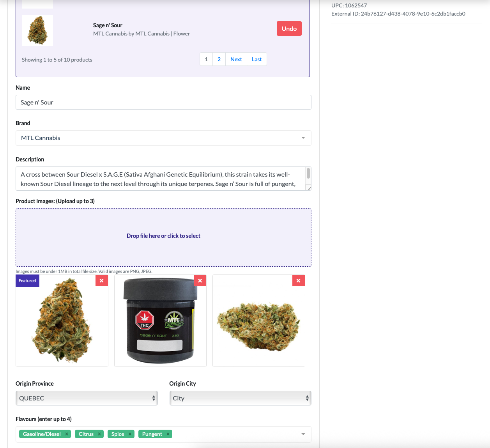Remove the Pungent flavour tag
Image resolution: width=490 pixels, height=448 pixels.
168,434
